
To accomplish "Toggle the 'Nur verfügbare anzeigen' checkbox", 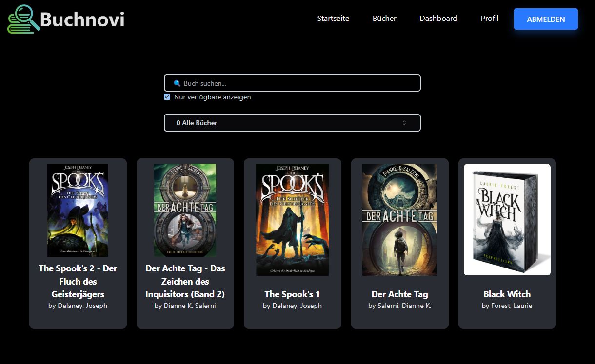I will (x=167, y=97).
